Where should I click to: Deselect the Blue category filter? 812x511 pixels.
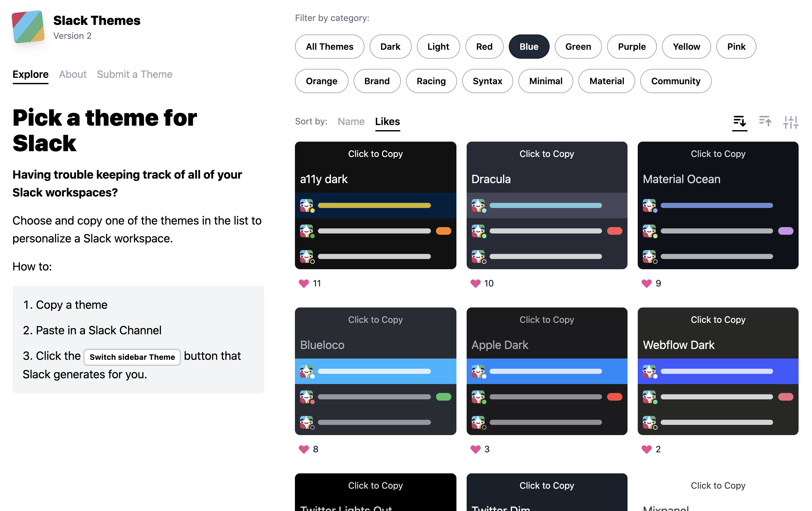529,47
